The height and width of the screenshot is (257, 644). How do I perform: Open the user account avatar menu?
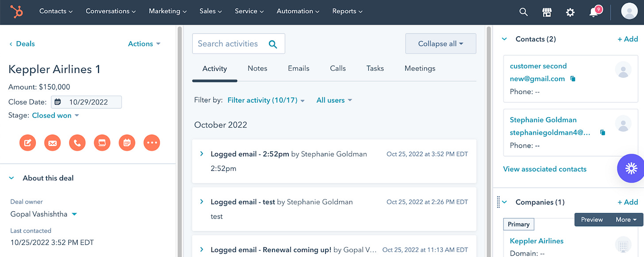(629, 12)
